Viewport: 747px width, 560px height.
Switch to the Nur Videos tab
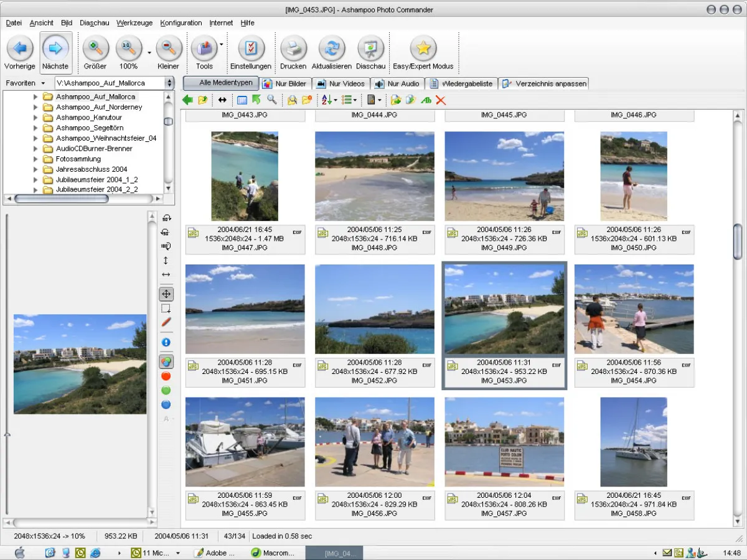click(340, 83)
